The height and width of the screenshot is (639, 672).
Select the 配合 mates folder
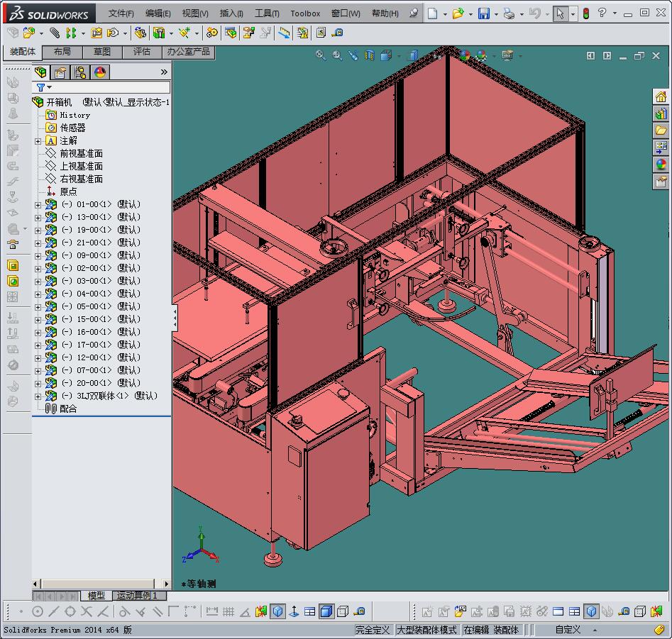coord(68,409)
